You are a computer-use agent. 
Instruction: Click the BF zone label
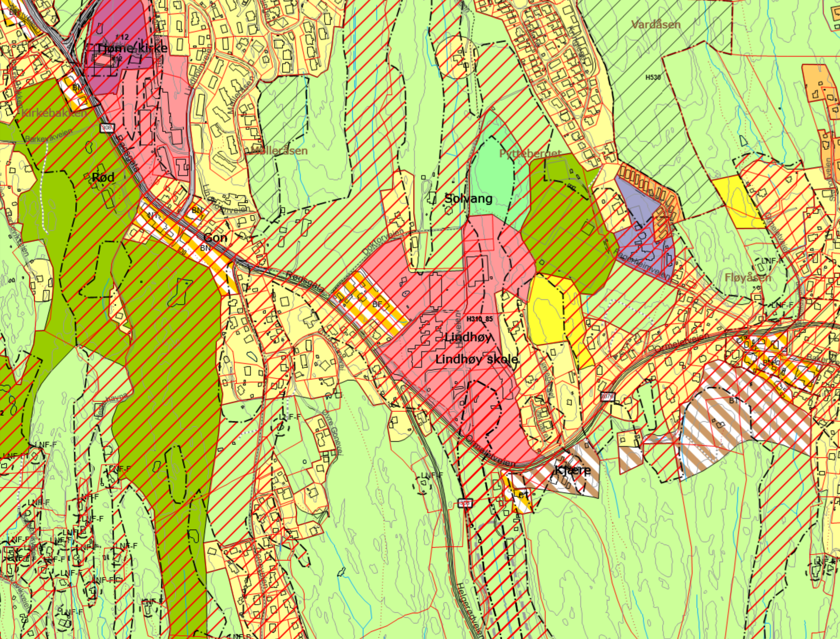coord(377,305)
